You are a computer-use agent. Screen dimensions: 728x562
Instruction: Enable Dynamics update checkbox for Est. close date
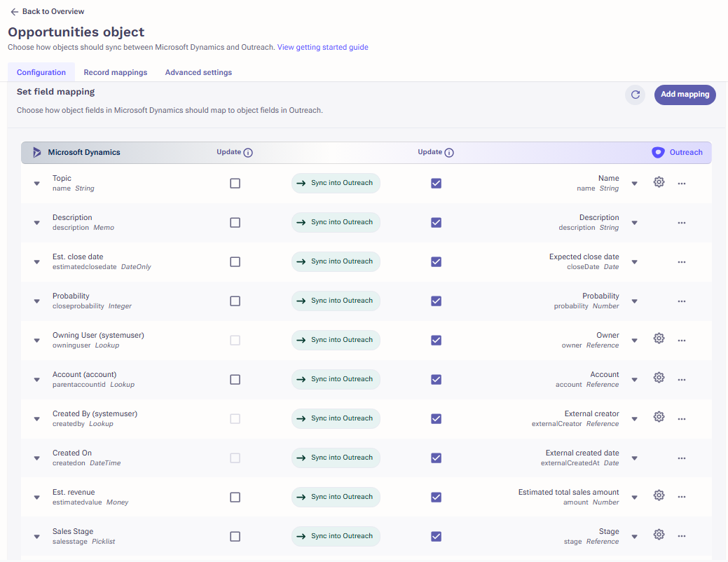pos(235,262)
